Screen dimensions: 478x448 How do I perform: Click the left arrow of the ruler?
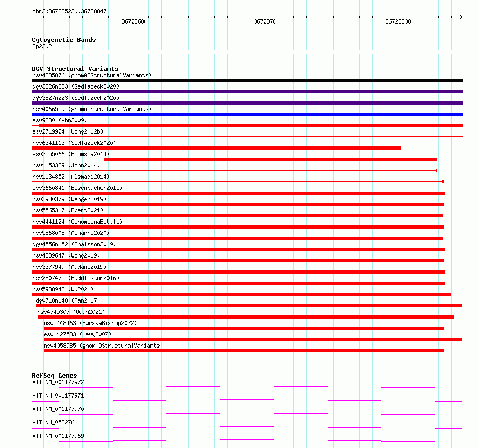click(x=33, y=17)
